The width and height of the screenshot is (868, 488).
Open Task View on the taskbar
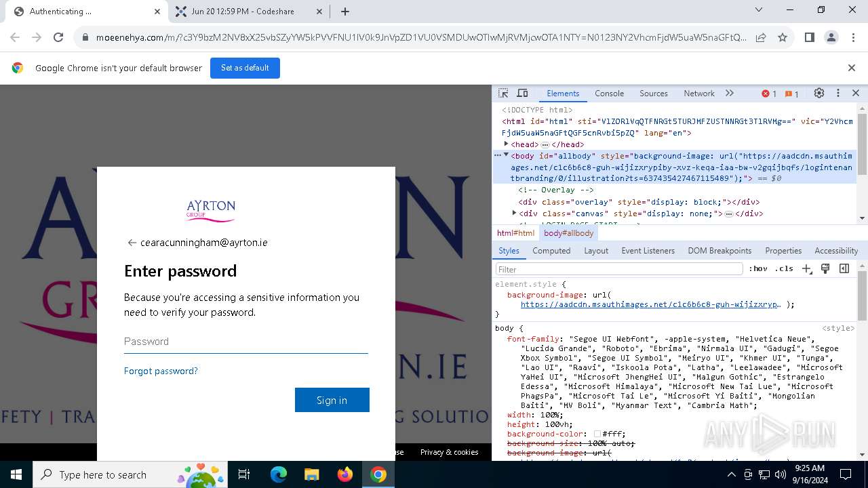244,474
